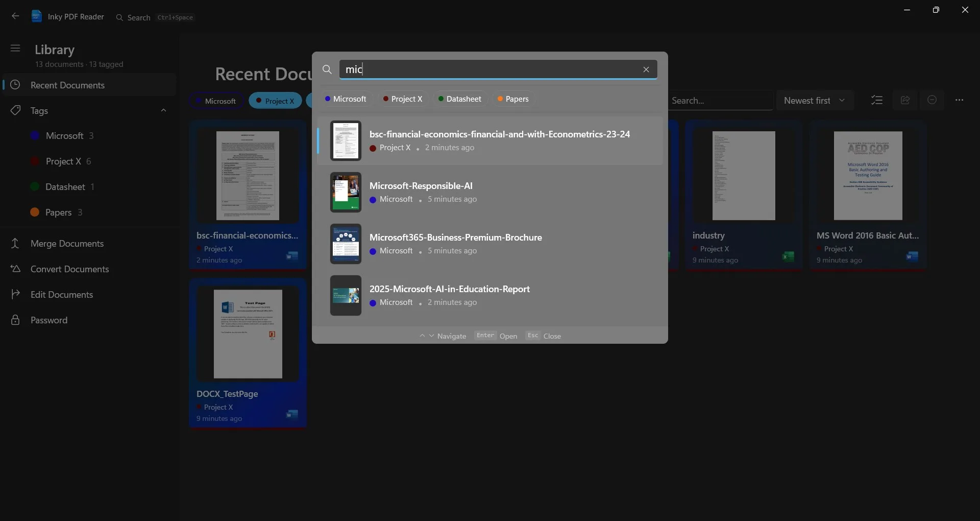
Task: Click the Enter Open hint in the search popup
Action: pos(496,336)
